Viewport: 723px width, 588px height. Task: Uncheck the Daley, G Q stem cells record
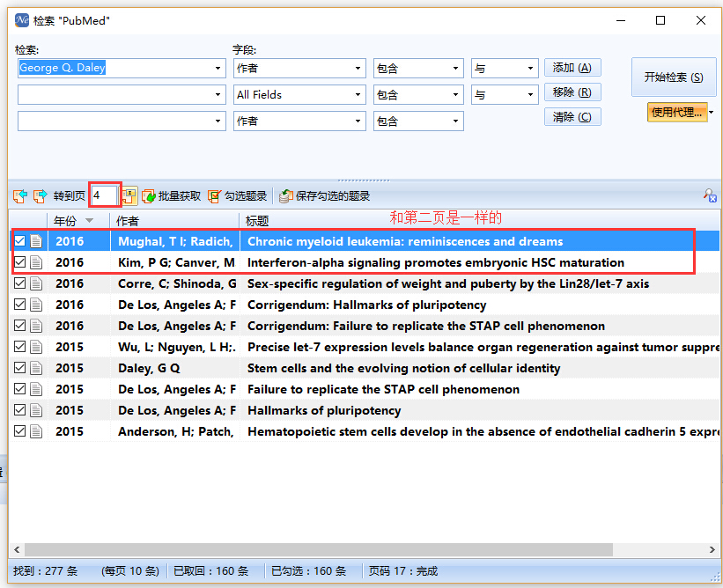click(19, 367)
